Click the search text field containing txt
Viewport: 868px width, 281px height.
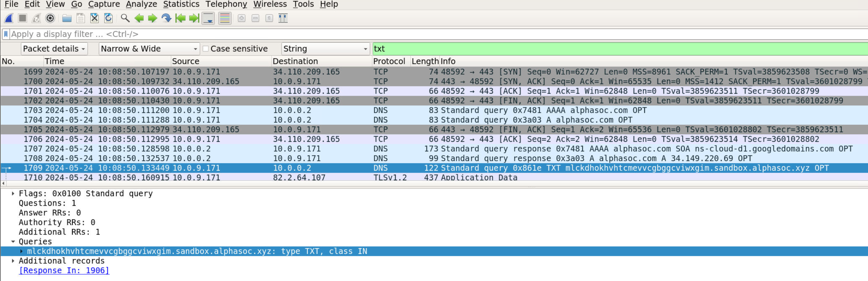tap(620, 49)
